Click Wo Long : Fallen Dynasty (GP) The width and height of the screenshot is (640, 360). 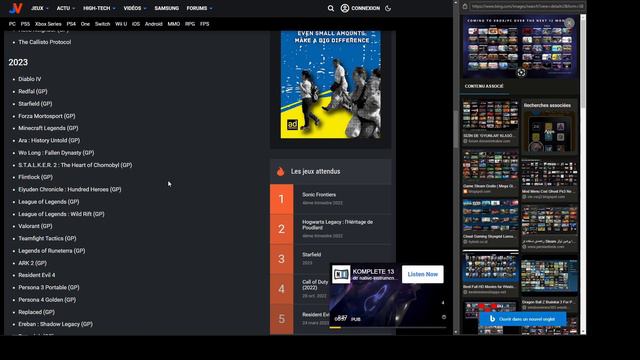[x=56, y=153]
